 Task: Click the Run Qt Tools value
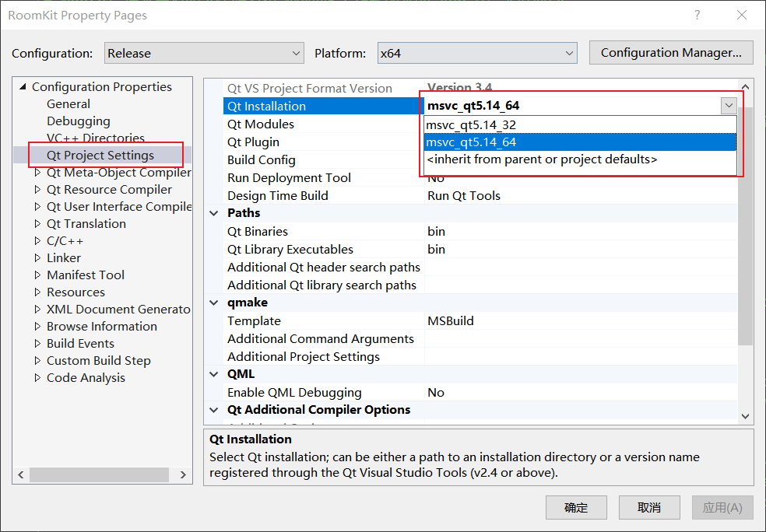(464, 196)
